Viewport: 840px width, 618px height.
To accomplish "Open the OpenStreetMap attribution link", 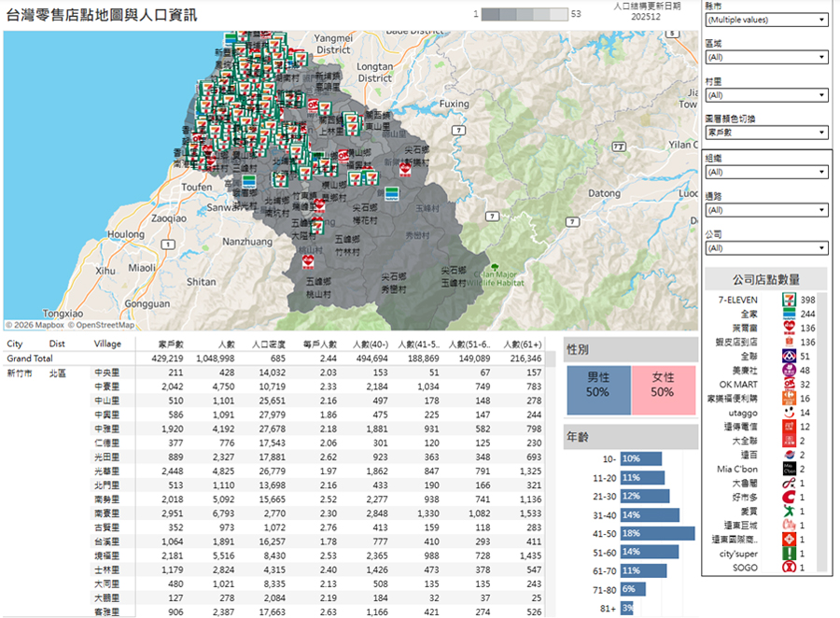I will point(101,326).
